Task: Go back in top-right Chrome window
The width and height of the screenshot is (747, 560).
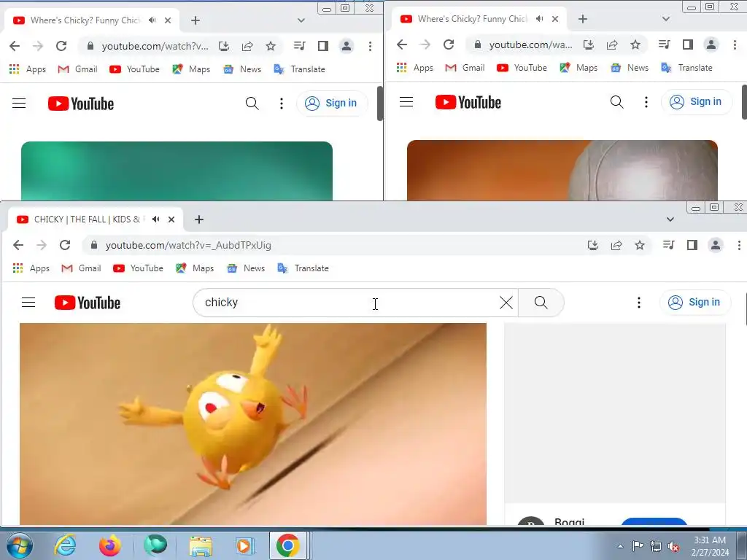Action: pyautogui.click(x=402, y=44)
